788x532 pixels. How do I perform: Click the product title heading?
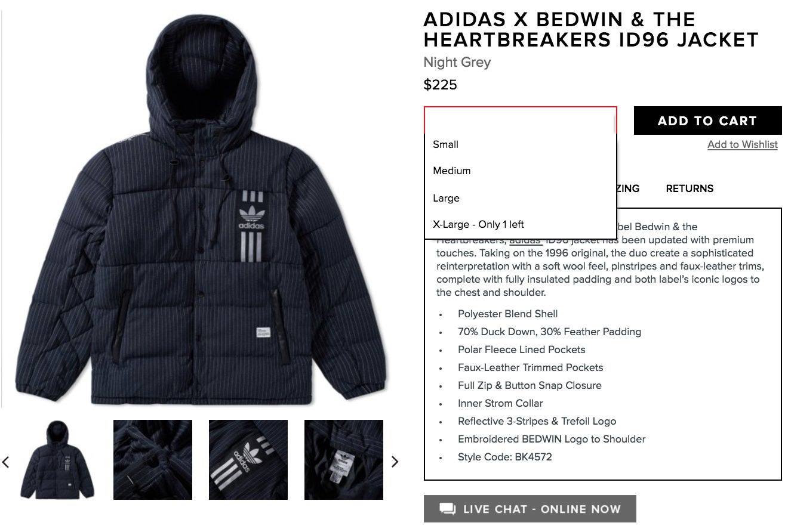pos(591,29)
